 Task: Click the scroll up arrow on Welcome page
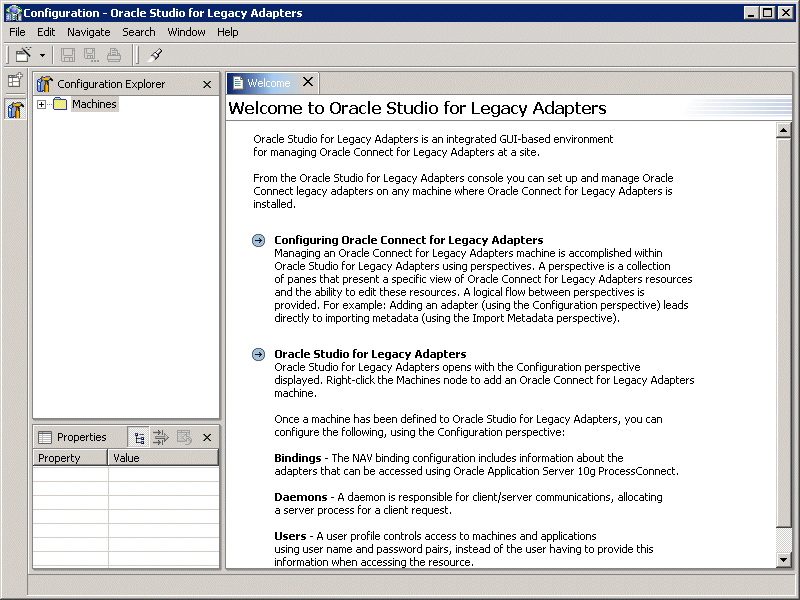click(x=783, y=131)
